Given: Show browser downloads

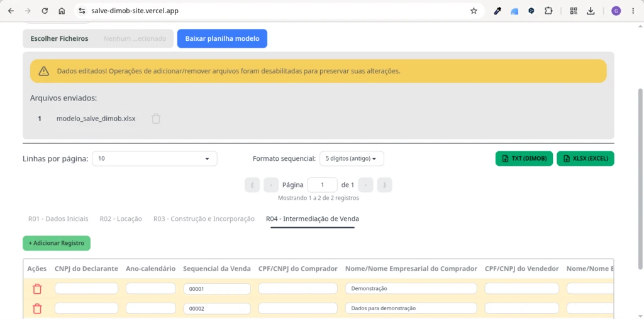Looking at the screenshot, I should click(x=591, y=11).
